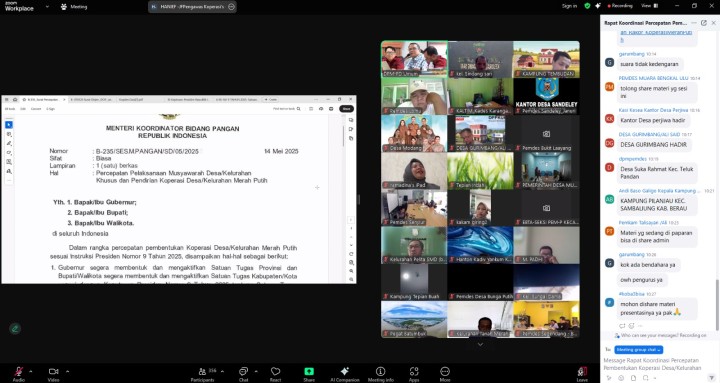Click the shared PDF's selection arrow tool
The height and width of the screenshot is (383, 720).
(9, 124)
